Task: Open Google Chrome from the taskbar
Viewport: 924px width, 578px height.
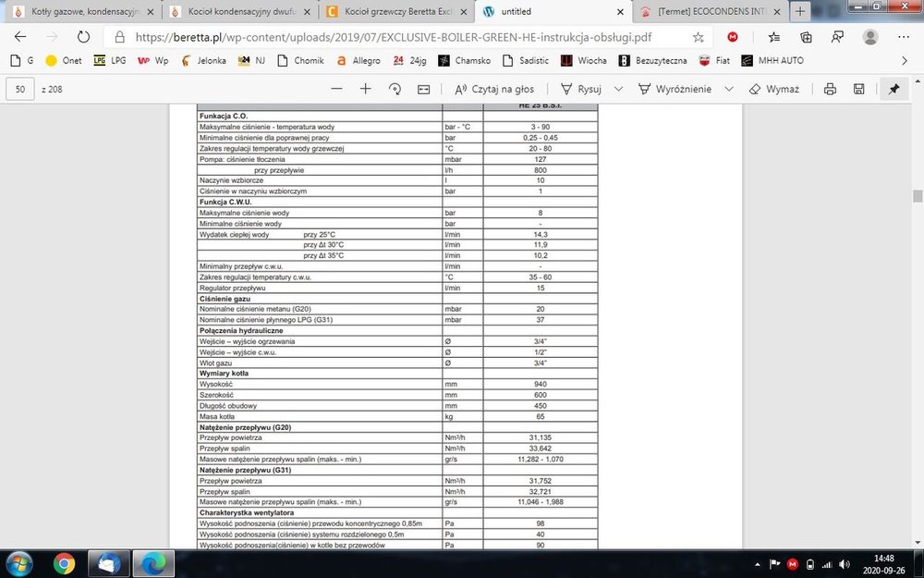Action: click(63, 562)
